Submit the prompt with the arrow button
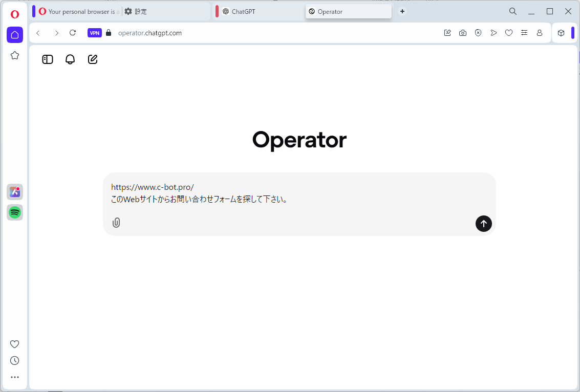580x392 pixels. tap(483, 224)
